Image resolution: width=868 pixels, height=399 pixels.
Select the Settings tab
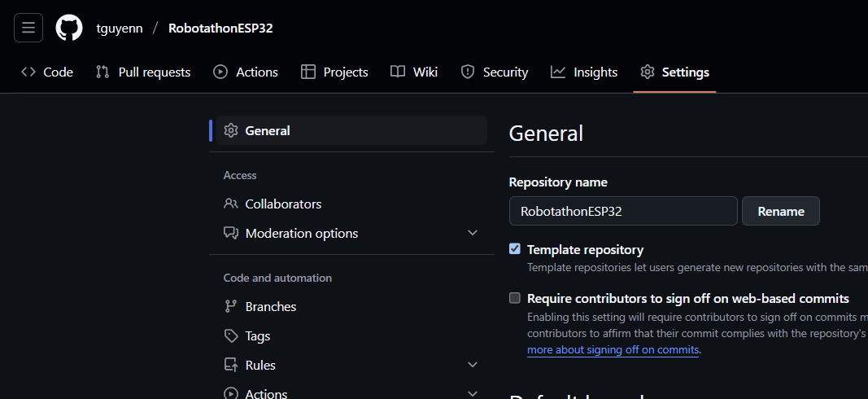coord(675,72)
